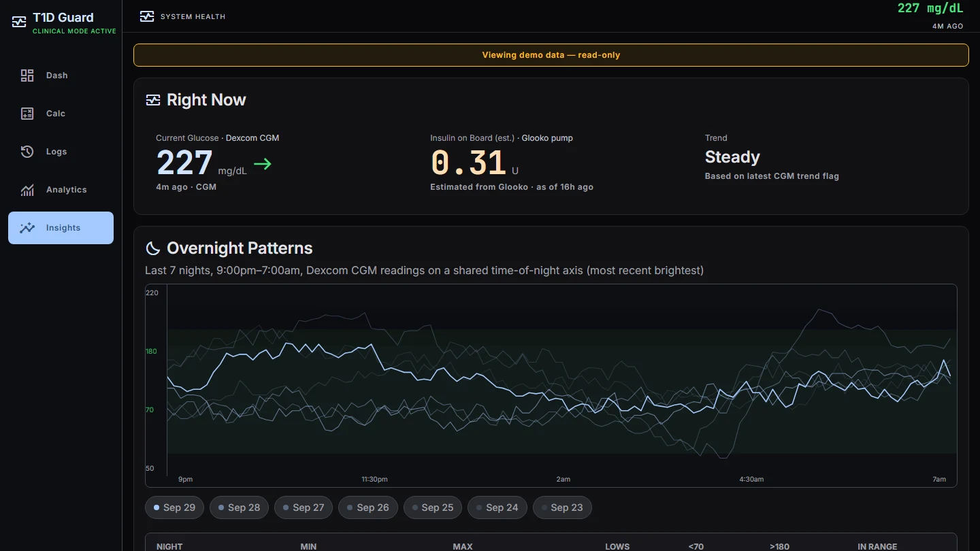Click the MAX column header

[x=463, y=547]
